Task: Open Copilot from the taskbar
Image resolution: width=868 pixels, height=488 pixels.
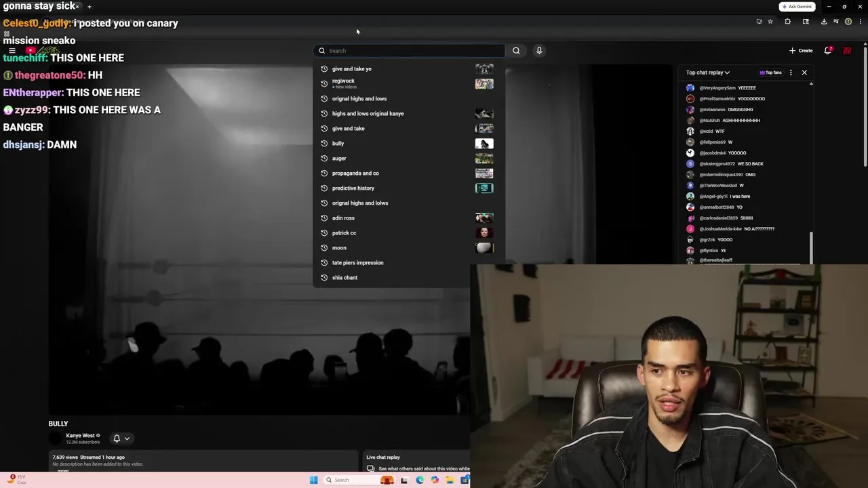Action: click(435, 480)
